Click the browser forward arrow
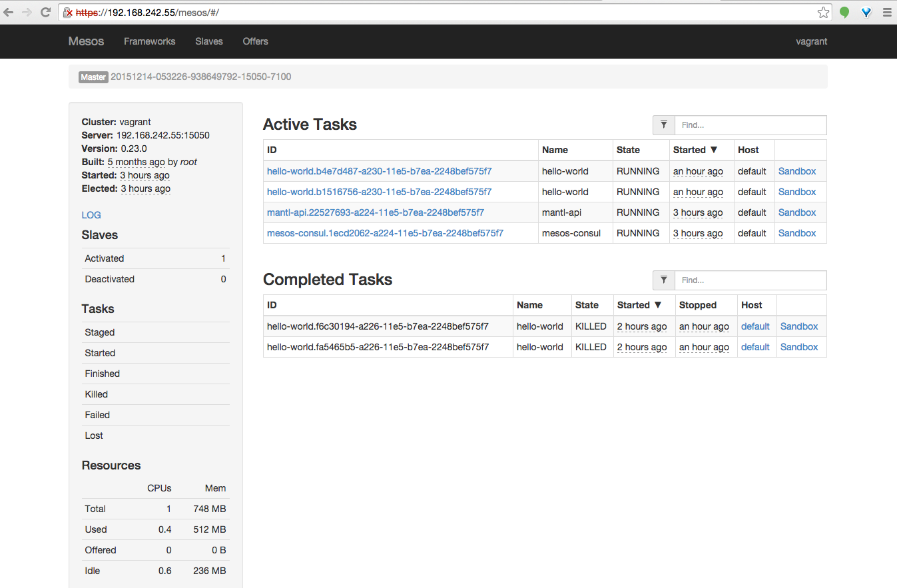The width and height of the screenshot is (897, 588). click(x=27, y=12)
